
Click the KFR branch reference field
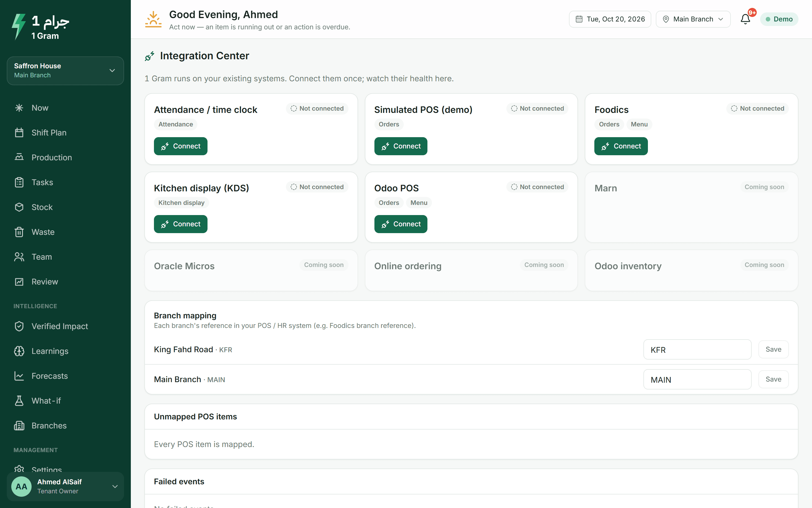pos(697,349)
